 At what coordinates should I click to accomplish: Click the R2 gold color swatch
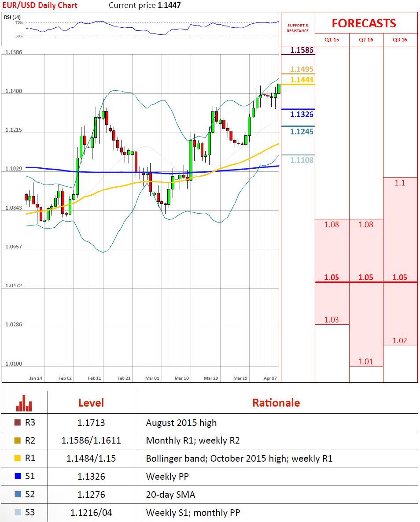coord(18,441)
